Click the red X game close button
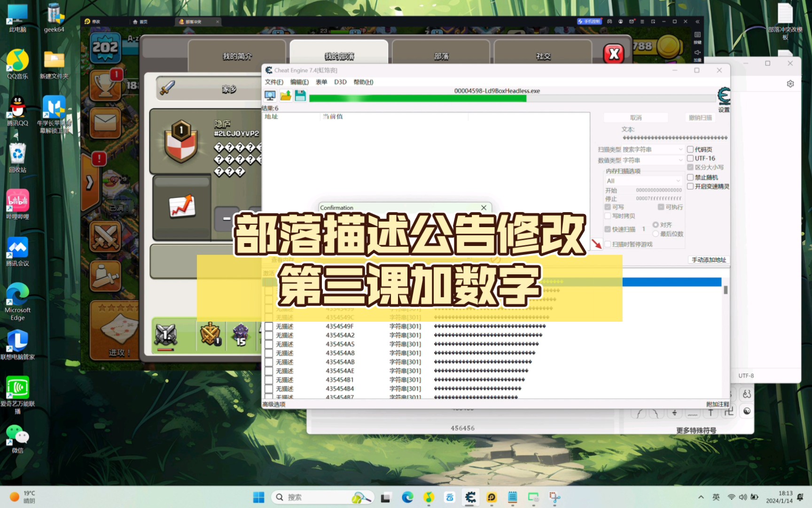Screen dimensions: 812x508 coord(614,54)
